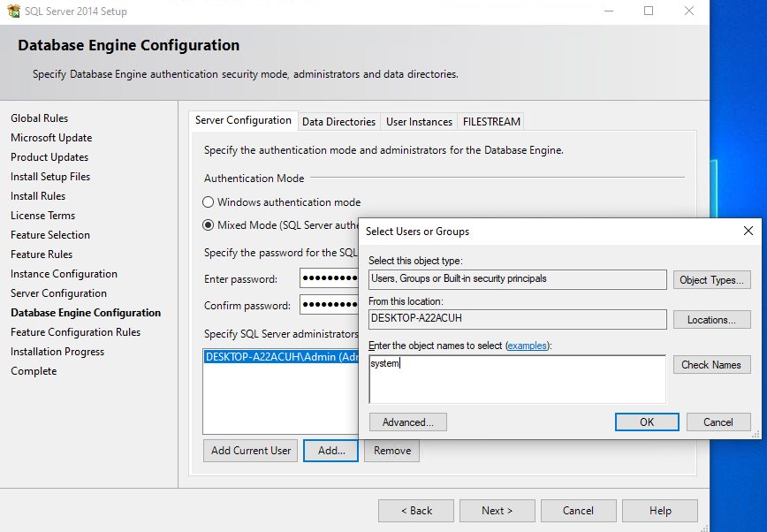767x532 pixels.
Task: Click Installation Progress step
Action: (57, 352)
